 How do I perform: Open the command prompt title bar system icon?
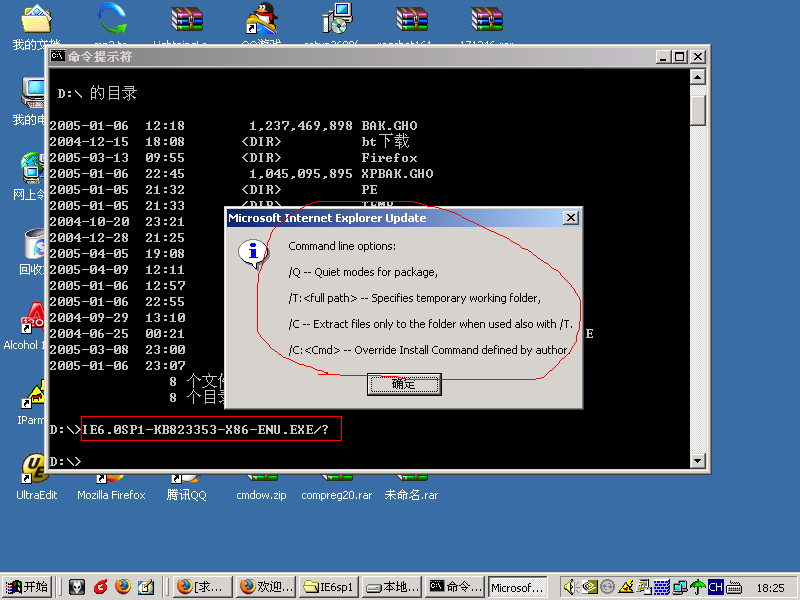[58, 56]
